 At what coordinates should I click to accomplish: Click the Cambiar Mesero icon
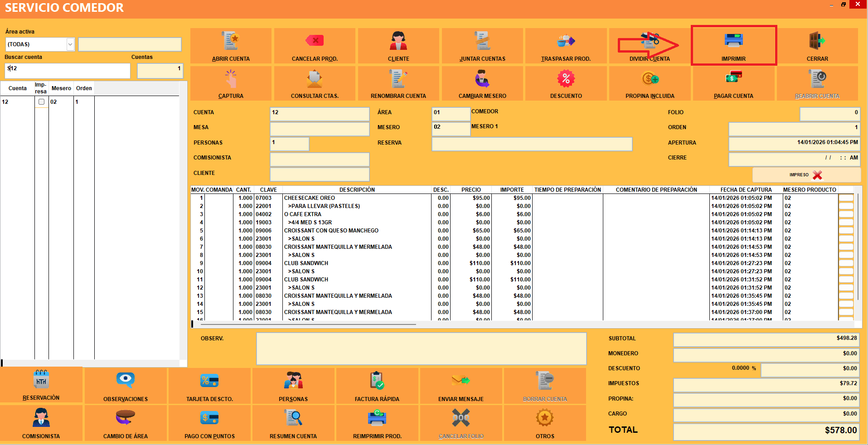pos(482,79)
